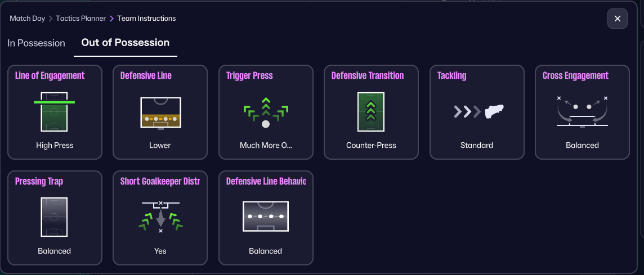Click the Defensive Line Behaviour icon

coord(266,217)
